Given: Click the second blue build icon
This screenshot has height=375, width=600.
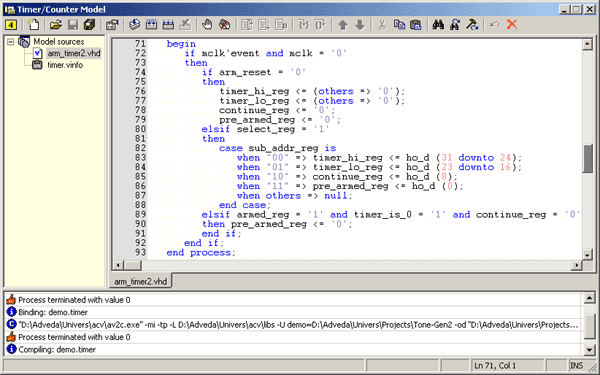Looking at the screenshot, I should point(168,25).
